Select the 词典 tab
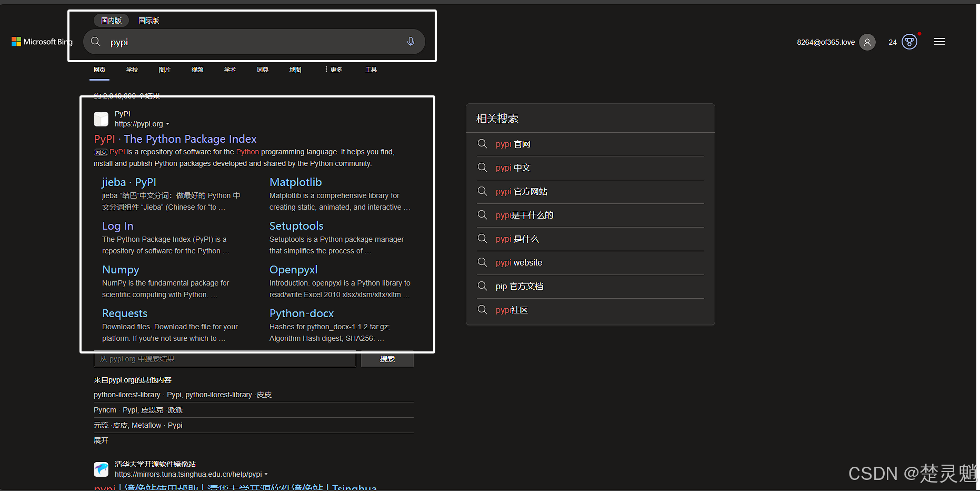 [263, 70]
